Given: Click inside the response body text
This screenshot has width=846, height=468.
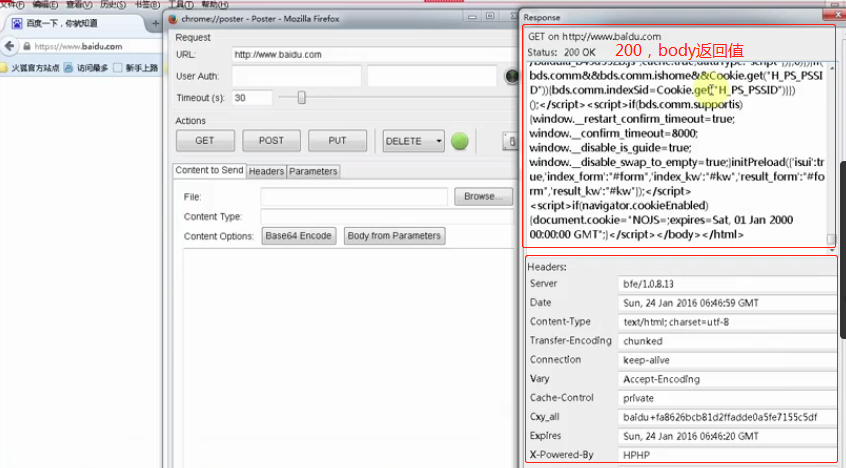Looking at the screenshot, I should coord(677,154).
